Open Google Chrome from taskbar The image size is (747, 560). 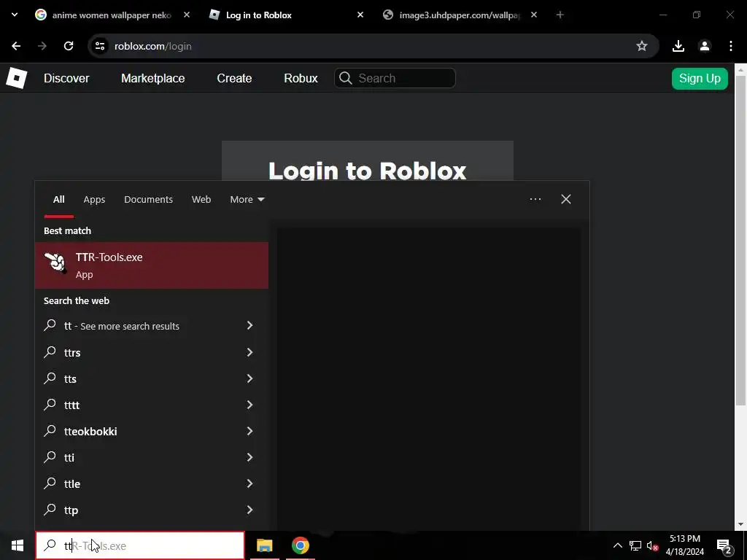300,545
